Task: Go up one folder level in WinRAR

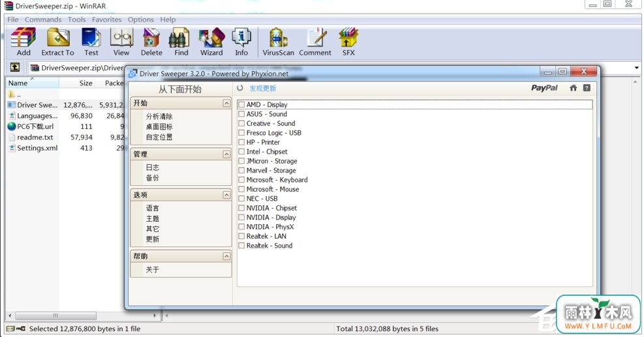Action: coord(15,67)
